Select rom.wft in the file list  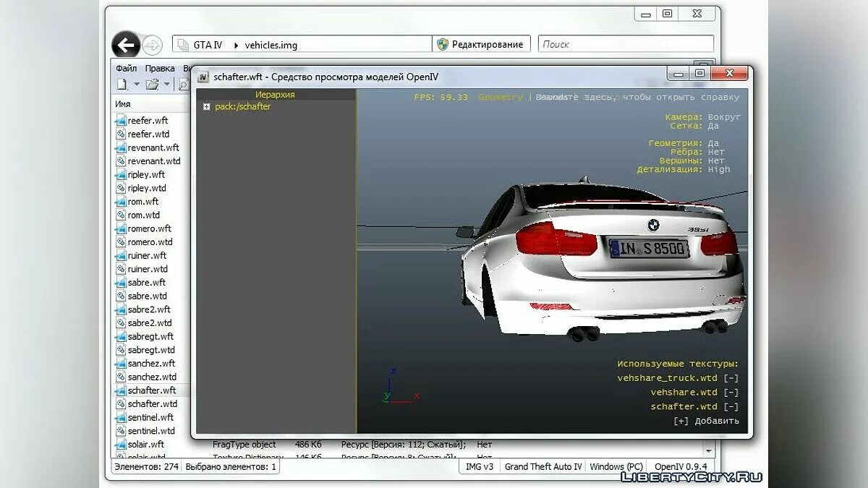143,202
